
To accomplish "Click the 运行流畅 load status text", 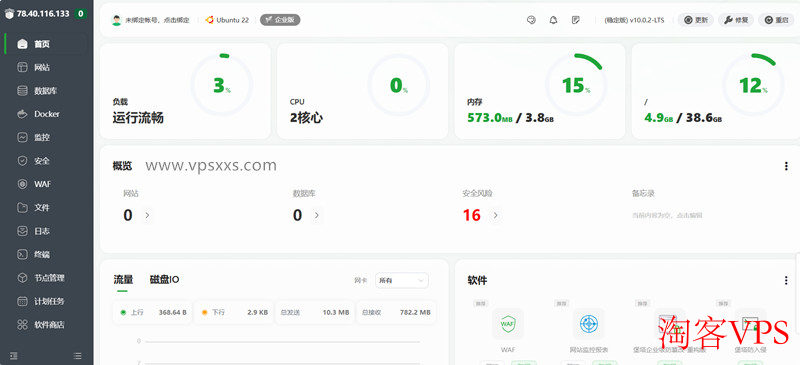I will pos(138,118).
